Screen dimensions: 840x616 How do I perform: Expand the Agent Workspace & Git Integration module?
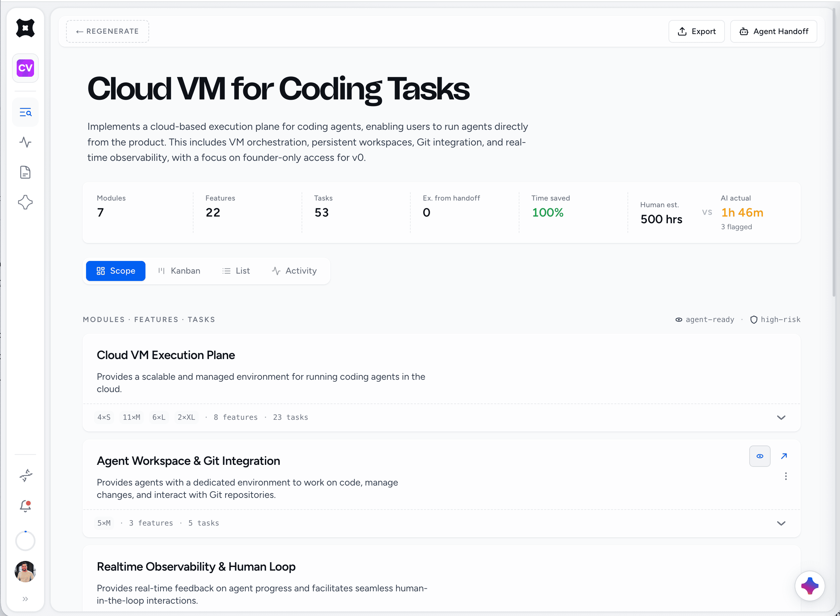(x=781, y=523)
